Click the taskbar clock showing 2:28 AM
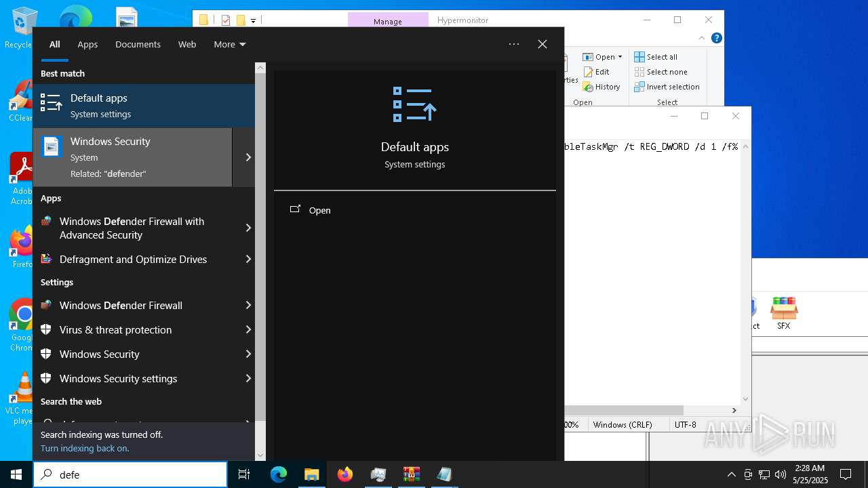The image size is (868, 488). click(x=810, y=474)
